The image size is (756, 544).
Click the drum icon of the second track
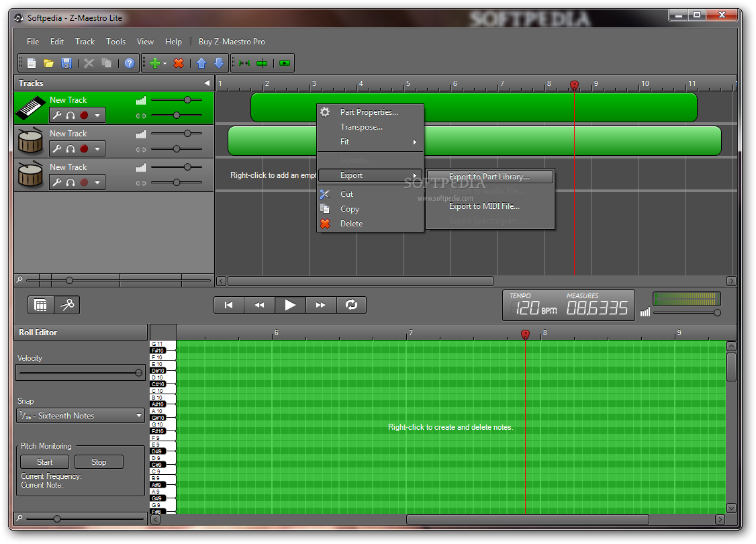30,141
